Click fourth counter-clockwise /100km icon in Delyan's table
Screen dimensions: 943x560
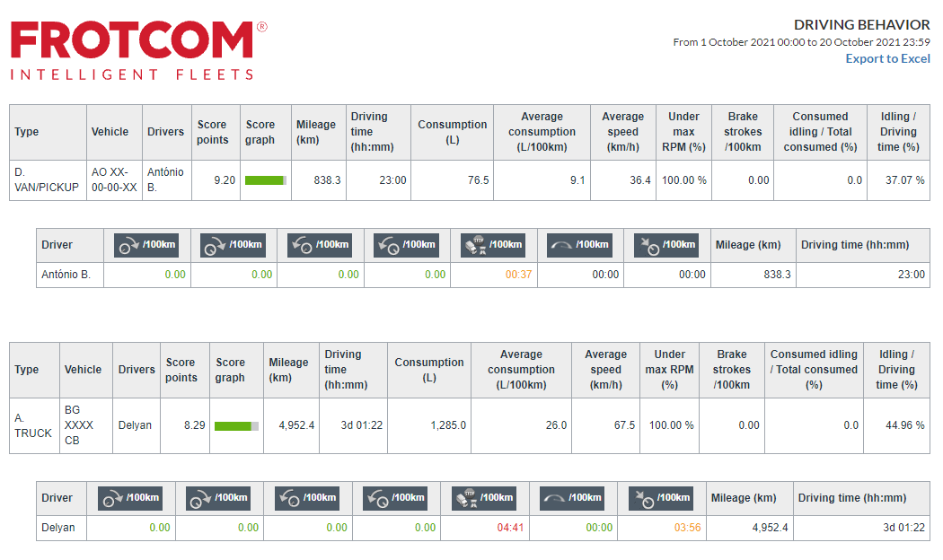(396, 498)
